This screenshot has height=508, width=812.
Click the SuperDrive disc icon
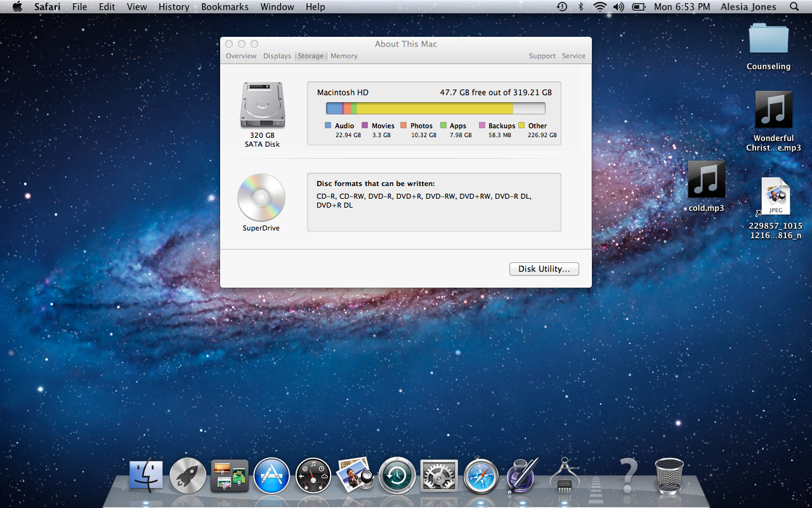click(261, 197)
